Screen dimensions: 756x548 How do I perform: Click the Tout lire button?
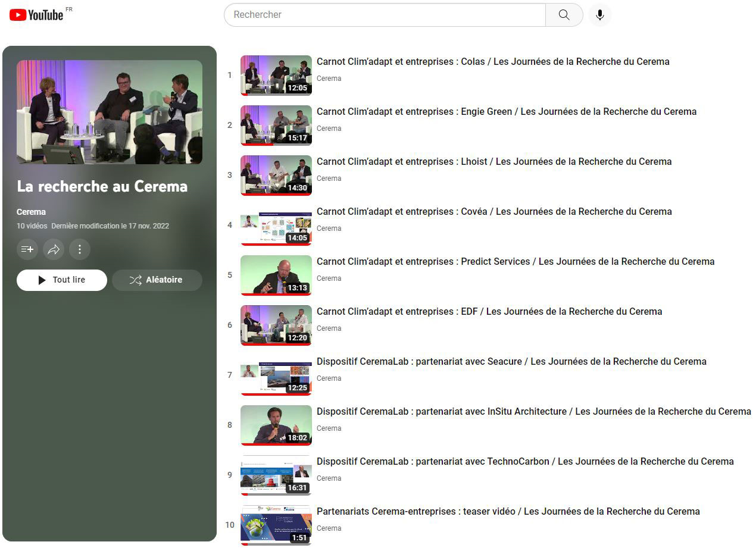pos(62,280)
